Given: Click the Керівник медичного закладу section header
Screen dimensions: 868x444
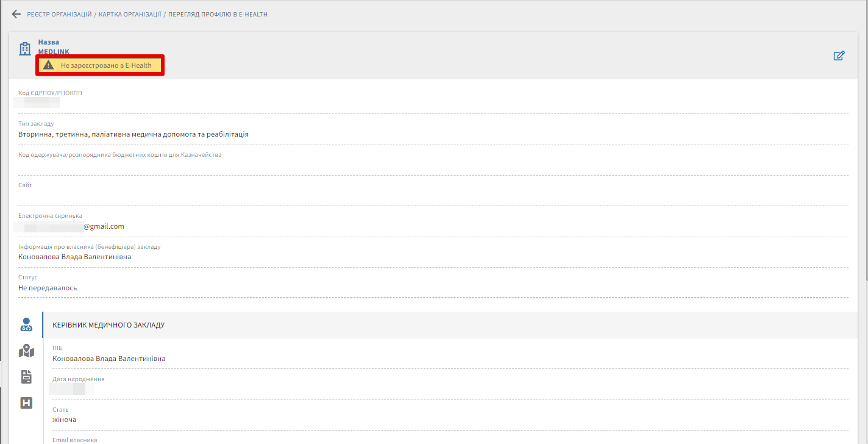Looking at the screenshot, I should (108, 325).
